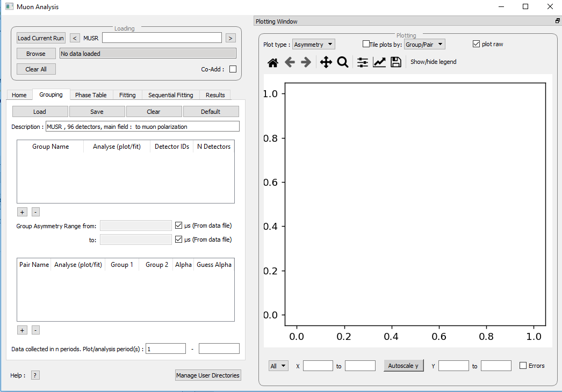Click the Load Current Run button
Viewport: 562px width, 392px height.
40,38
